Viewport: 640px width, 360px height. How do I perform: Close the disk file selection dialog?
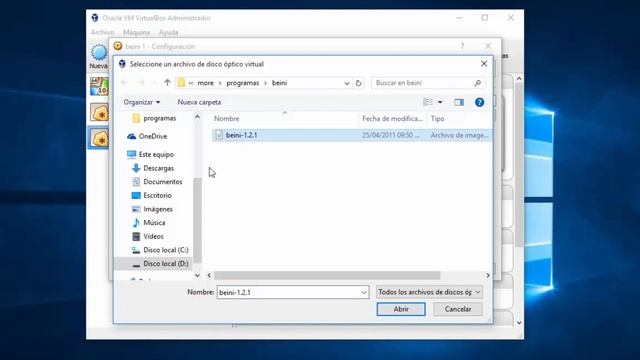pos(484,64)
